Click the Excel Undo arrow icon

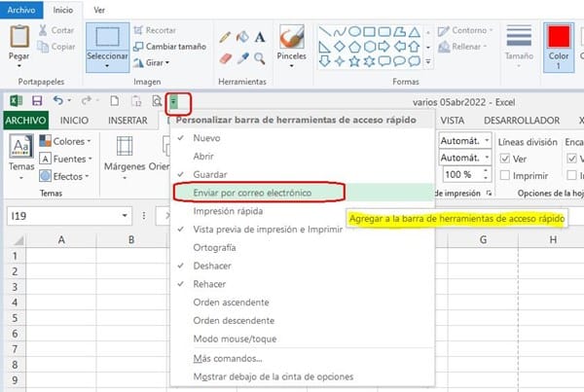pos(58,100)
